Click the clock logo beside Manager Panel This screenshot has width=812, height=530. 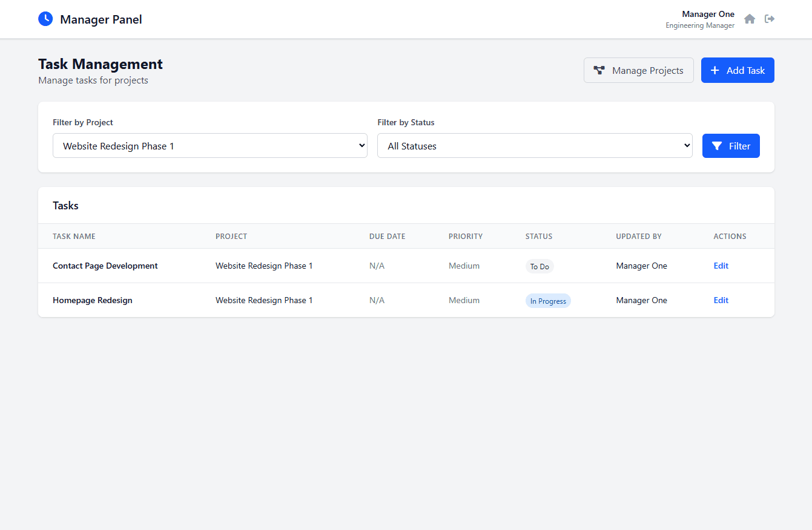coord(45,19)
